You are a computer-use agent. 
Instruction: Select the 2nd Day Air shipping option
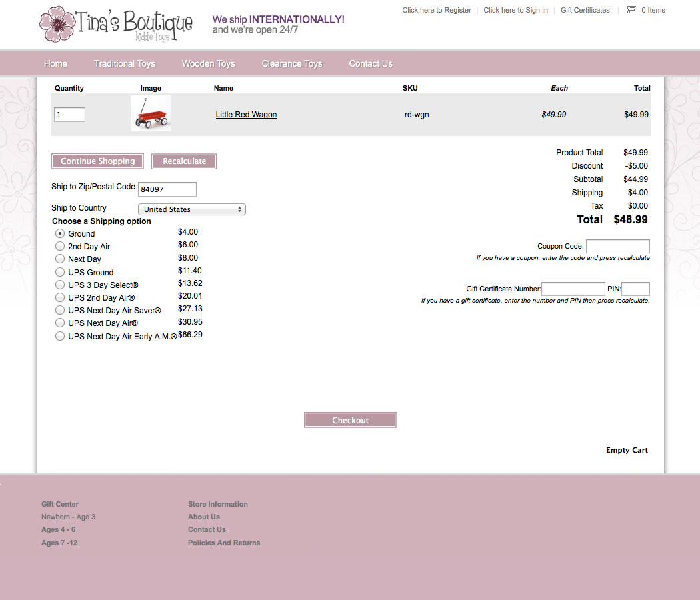pos(60,246)
